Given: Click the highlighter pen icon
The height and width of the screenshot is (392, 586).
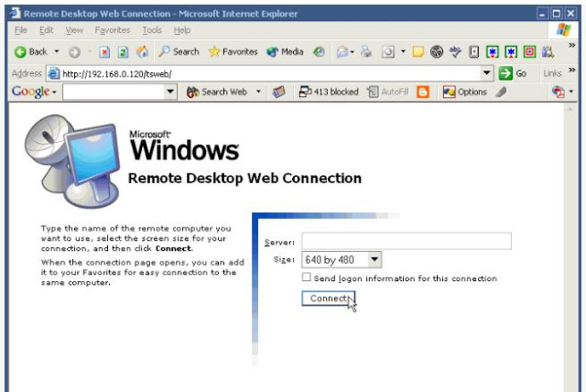Looking at the screenshot, I should pyautogui.click(x=501, y=92).
